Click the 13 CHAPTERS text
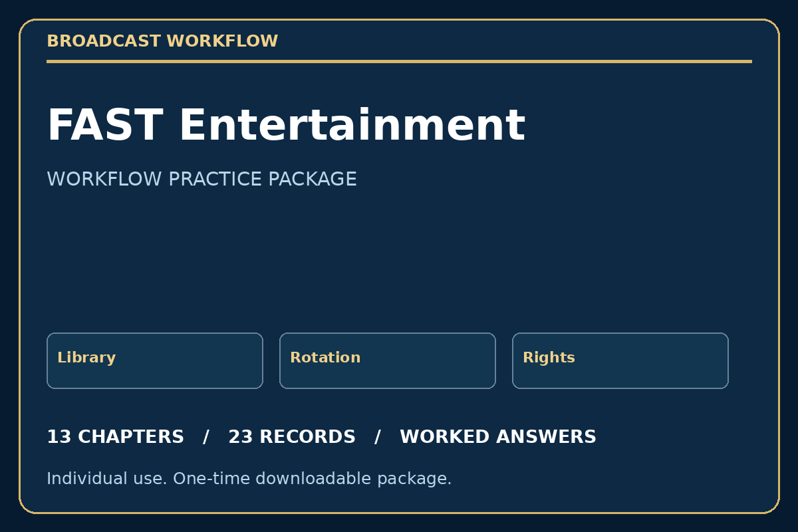Screen dimensions: 798x532 pos(115,438)
